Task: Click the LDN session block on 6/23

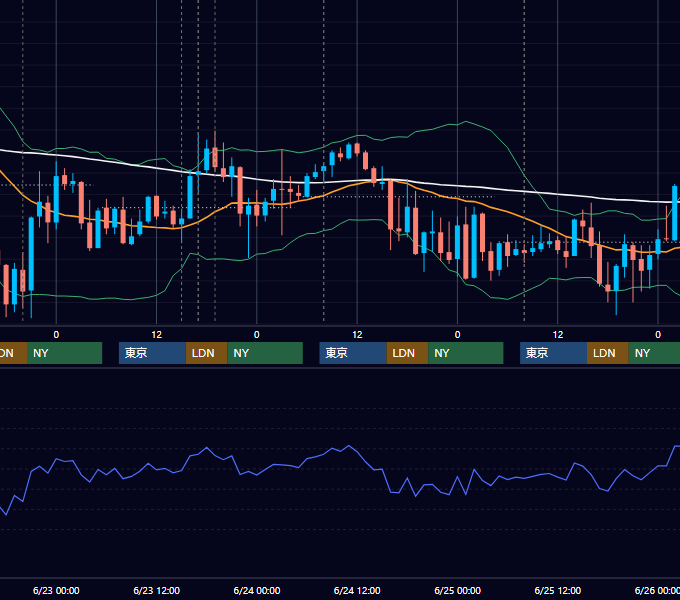Action: tap(206, 353)
